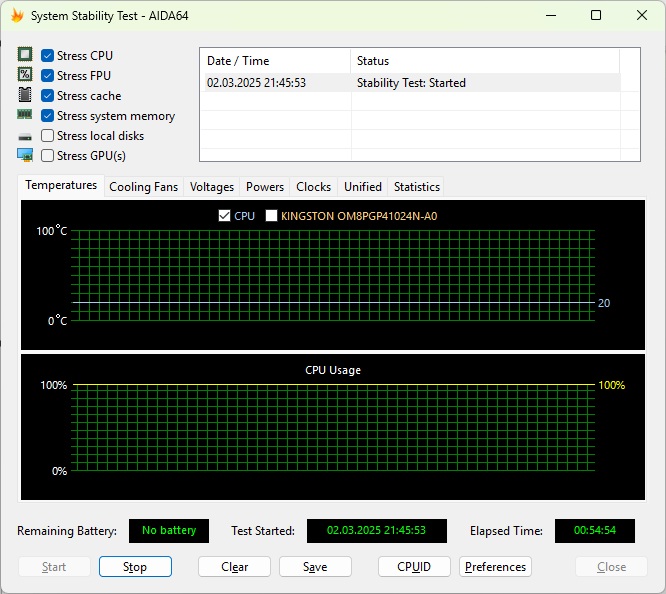
Task: Click the CPU chip icon beside Stress CPU
Action: [x=25, y=56]
